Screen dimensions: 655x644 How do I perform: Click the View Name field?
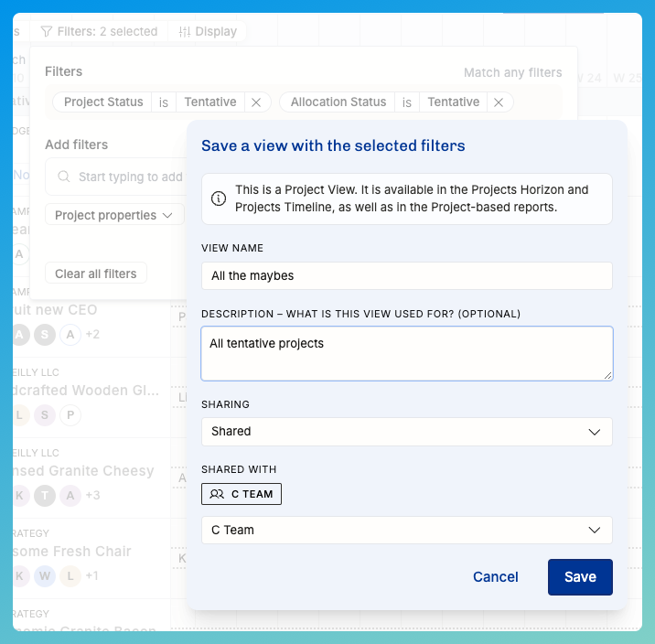pos(406,275)
